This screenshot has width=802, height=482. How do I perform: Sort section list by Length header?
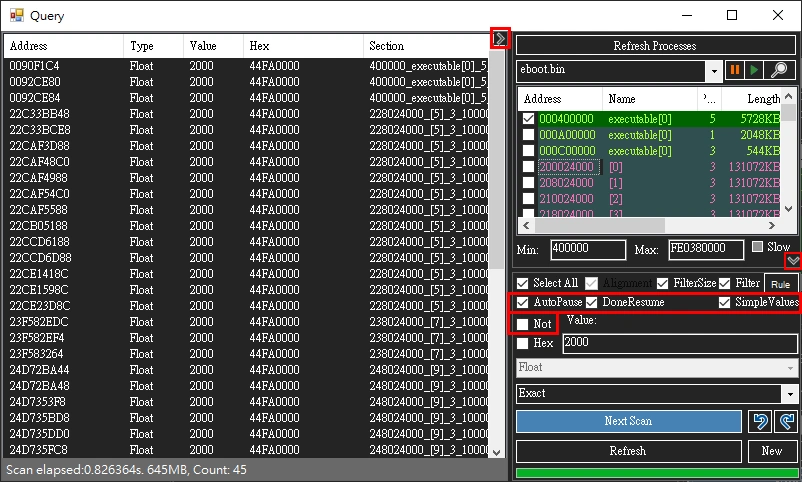click(x=751, y=99)
